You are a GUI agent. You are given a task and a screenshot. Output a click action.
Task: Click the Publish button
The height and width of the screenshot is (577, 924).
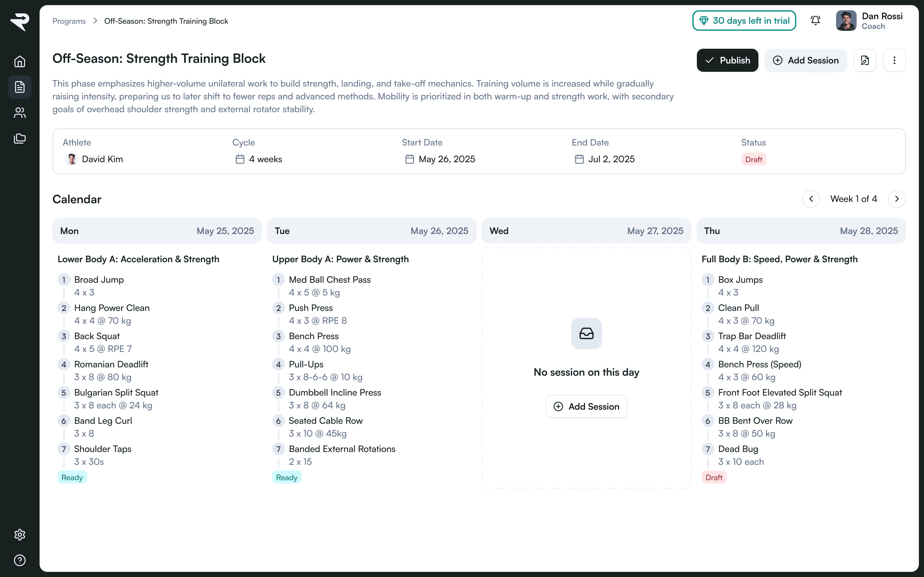pyautogui.click(x=727, y=60)
